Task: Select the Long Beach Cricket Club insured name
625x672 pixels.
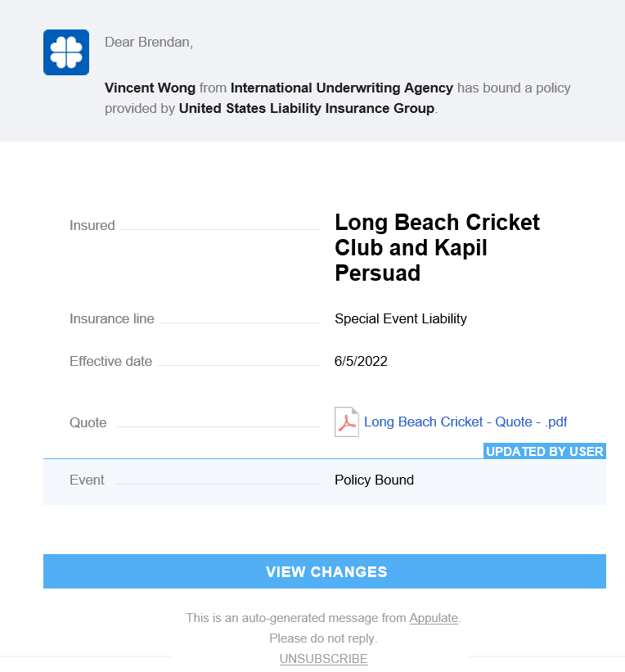Action: coord(437,247)
